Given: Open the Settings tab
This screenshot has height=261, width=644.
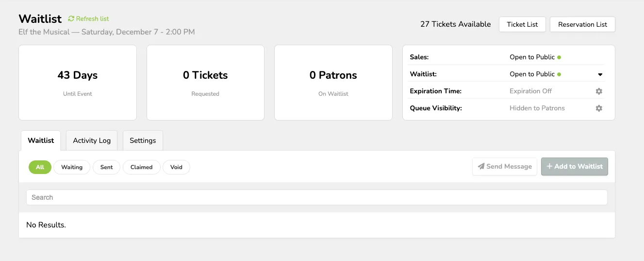Looking at the screenshot, I should pyautogui.click(x=143, y=140).
